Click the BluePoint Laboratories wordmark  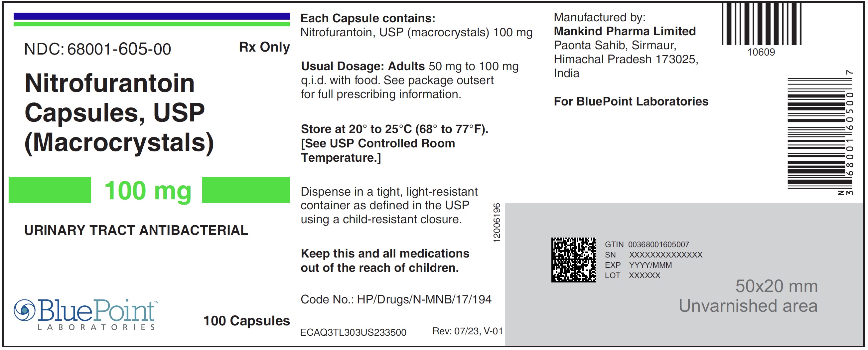pyautogui.click(x=97, y=314)
